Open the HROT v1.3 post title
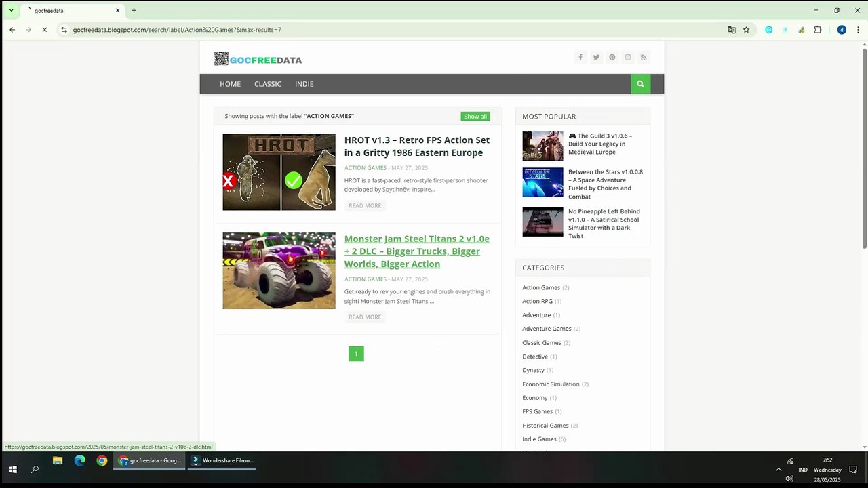 point(417,146)
